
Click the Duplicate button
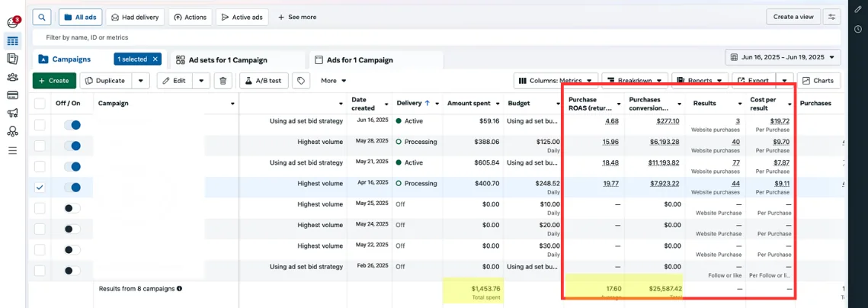(107, 81)
